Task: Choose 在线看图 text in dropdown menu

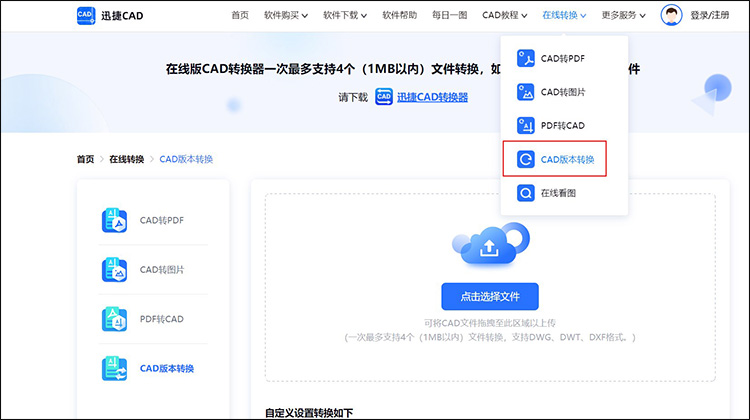Action: point(558,193)
